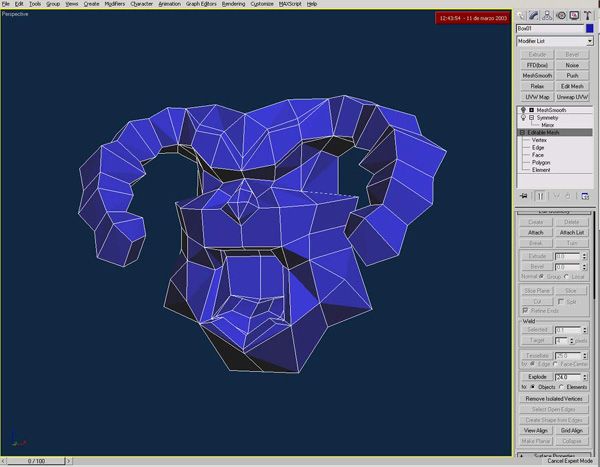Open the Create command panel tab
Image resolution: width=600 pixels, height=467 pixels.
(521, 15)
